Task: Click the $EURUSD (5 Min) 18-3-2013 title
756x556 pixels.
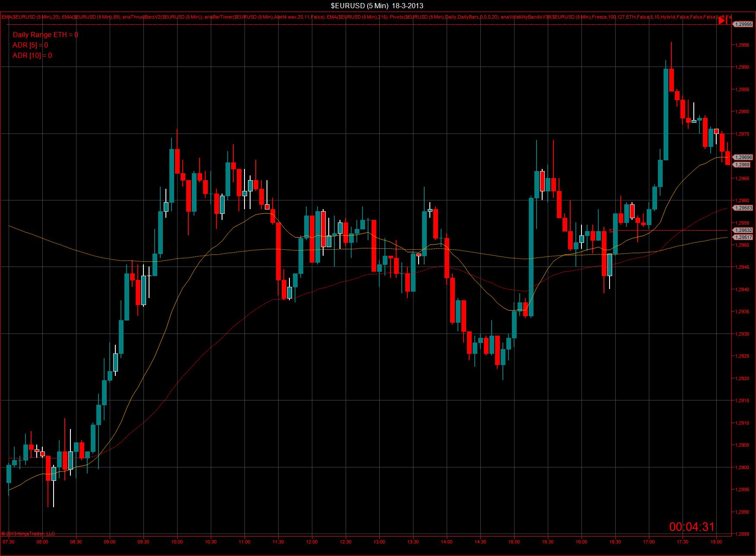Action: click(x=377, y=6)
